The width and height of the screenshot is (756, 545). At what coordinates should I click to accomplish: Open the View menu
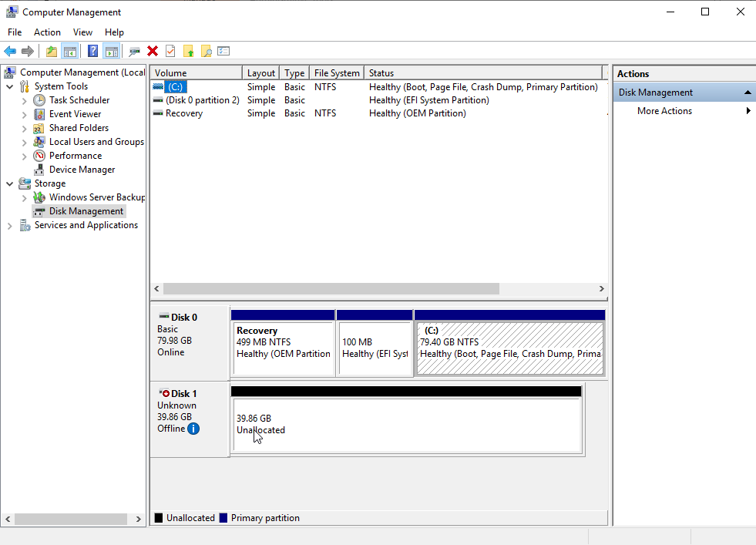coord(82,32)
